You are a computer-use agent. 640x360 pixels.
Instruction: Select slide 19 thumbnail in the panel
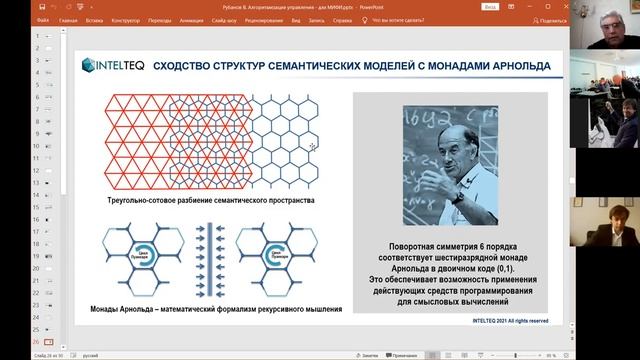tap(49, 256)
